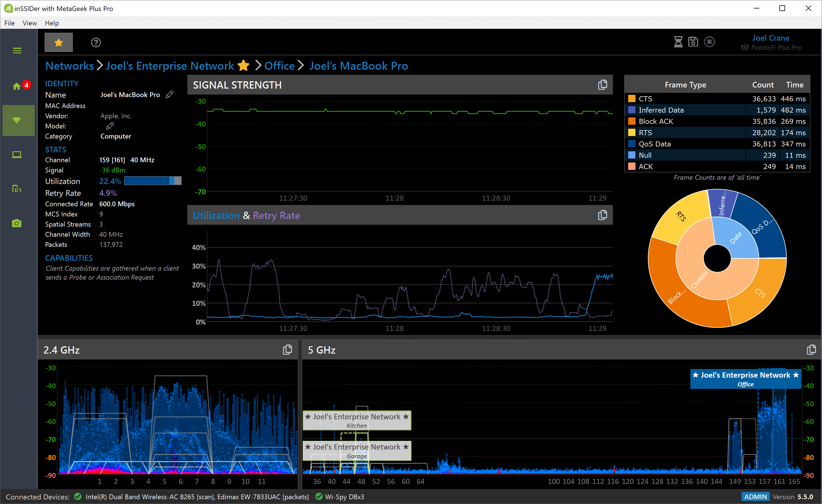Sort by Count column header
This screenshot has width=822, height=504.
pos(763,85)
